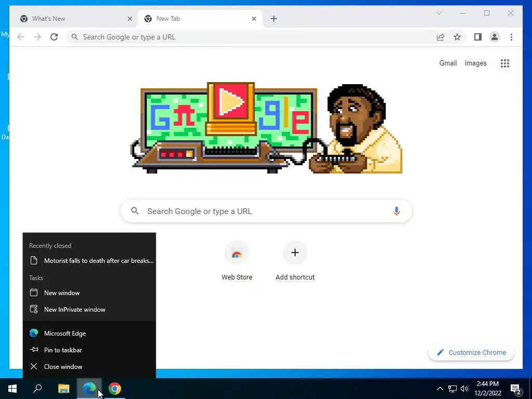Select Close window in jump list
Screen dimensions: 532x399
[x=89, y=366]
